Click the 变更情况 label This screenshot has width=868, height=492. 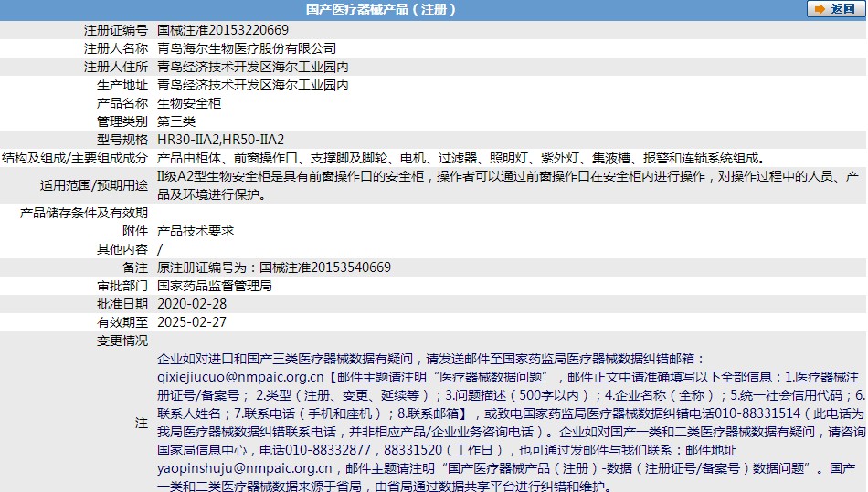click(x=122, y=340)
